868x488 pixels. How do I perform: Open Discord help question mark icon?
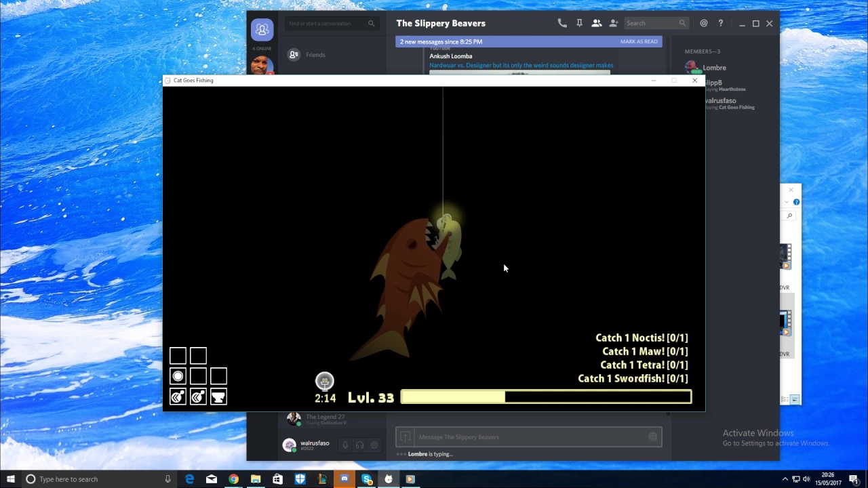[721, 23]
